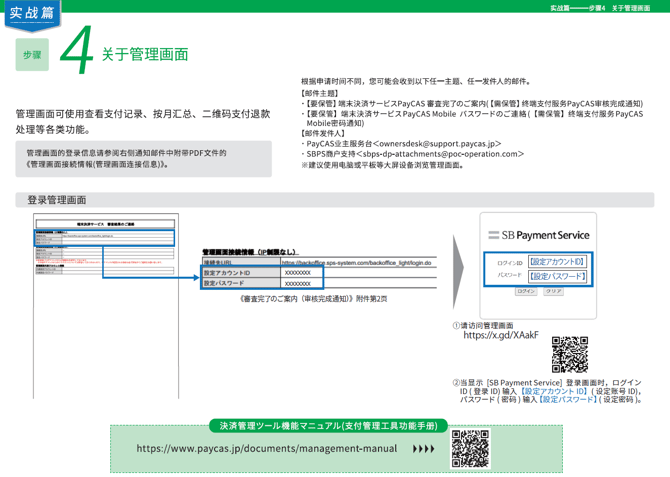Click the green 步骤 step badge

pyautogui.click(x=33, y=56)
